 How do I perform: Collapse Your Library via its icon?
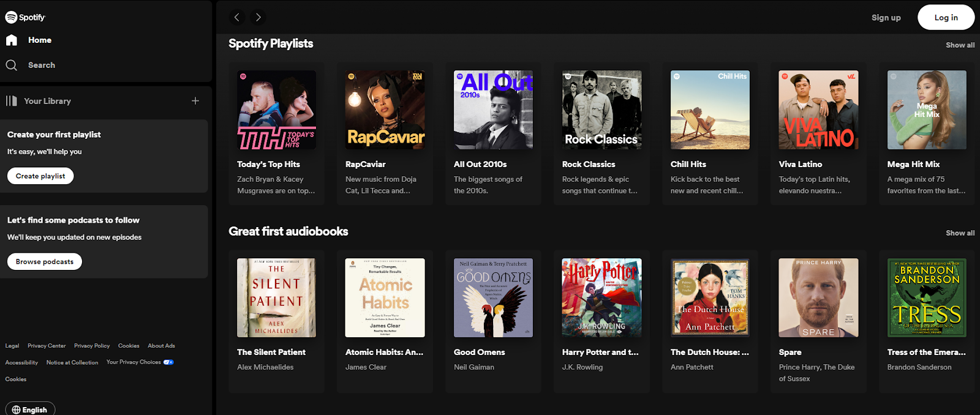pyautogui.click(x=12, y=101)
